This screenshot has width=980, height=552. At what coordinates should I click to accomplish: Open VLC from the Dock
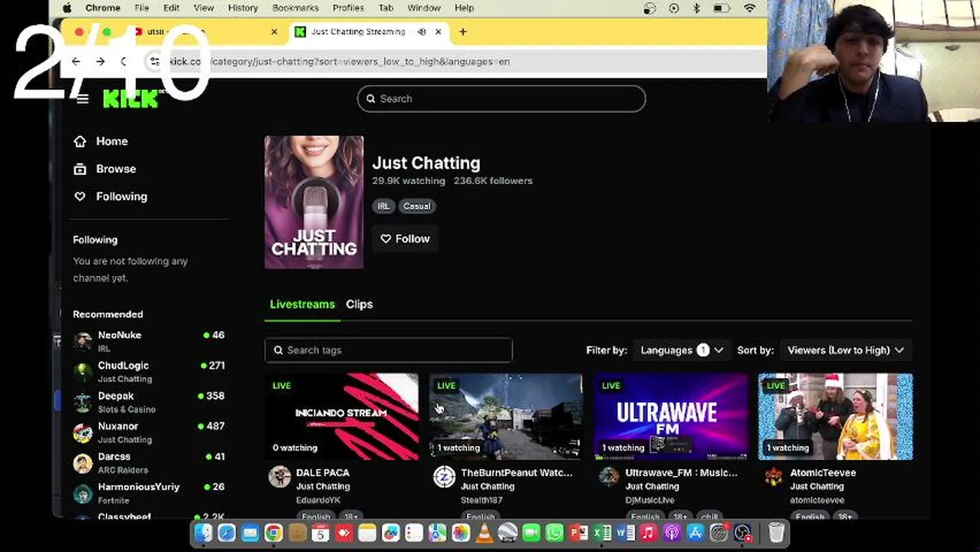point(484,533)
